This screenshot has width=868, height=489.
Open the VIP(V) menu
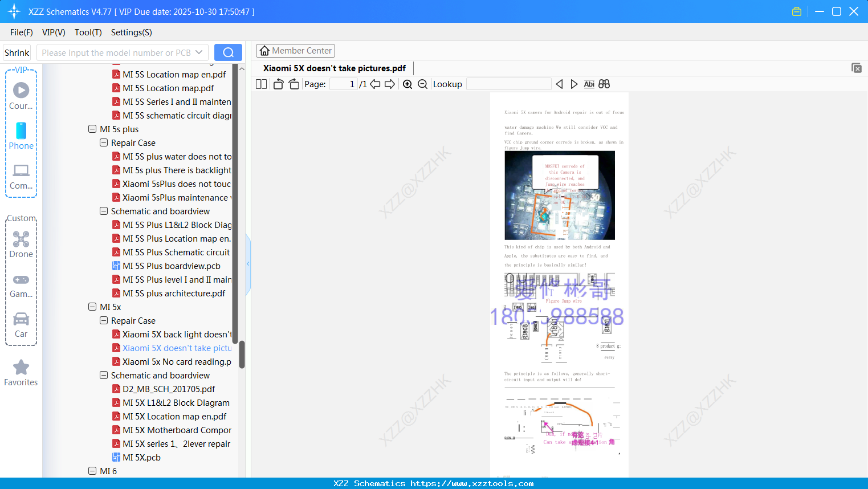point(54,32)
